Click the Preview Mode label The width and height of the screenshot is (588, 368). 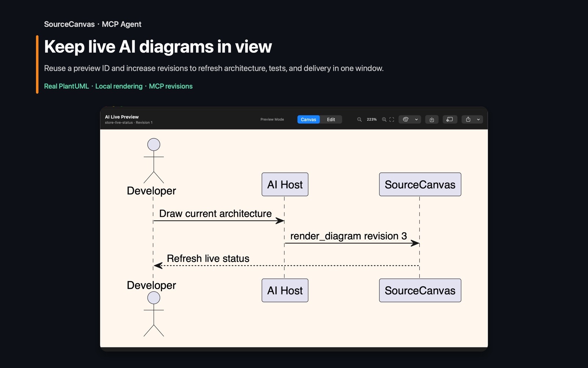pyautogui.click(x=272, y=120)
